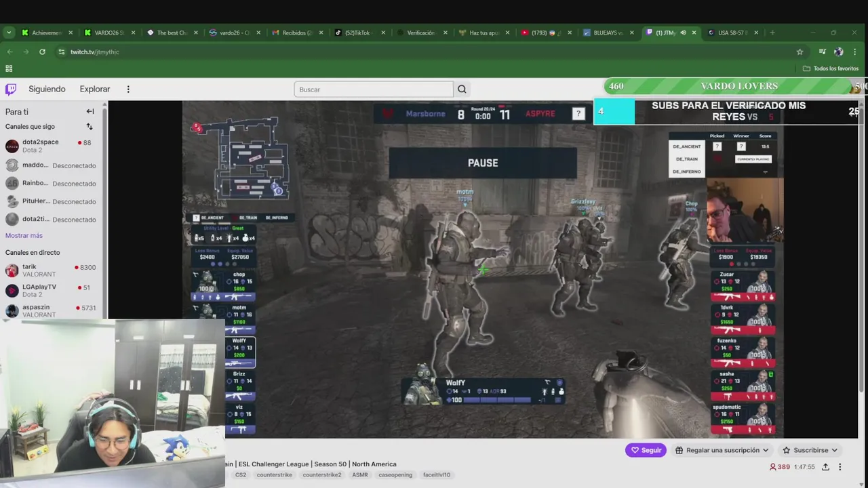Open the Chrome profile avatar

838,52
